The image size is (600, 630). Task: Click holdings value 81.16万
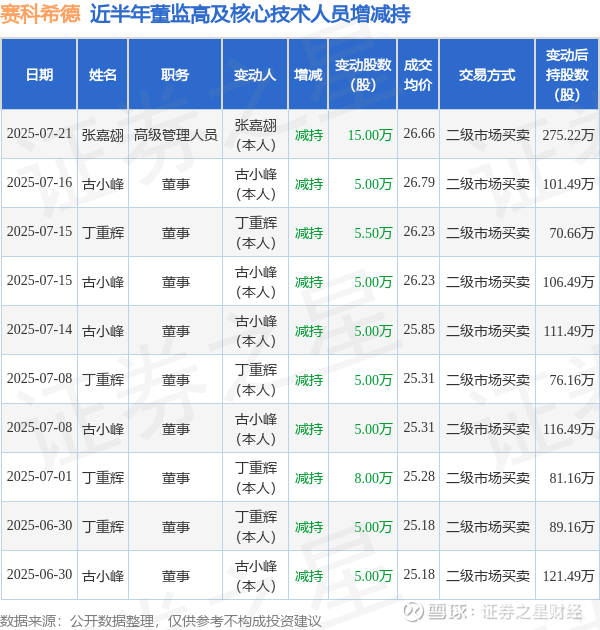571,478
